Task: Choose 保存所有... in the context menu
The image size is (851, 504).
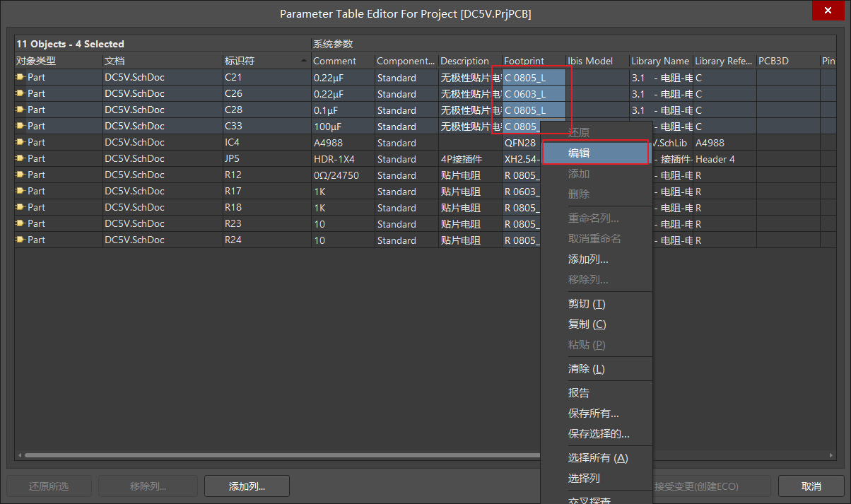Action: pos(595,414)
